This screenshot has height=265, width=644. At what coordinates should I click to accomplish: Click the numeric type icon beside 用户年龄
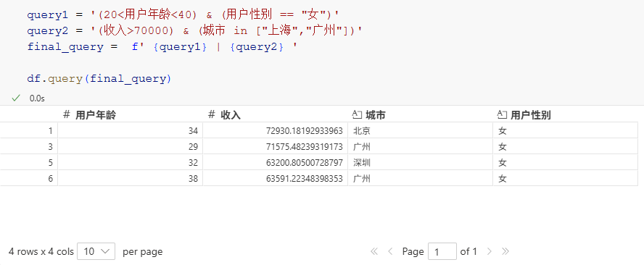(x=67, y=115)
